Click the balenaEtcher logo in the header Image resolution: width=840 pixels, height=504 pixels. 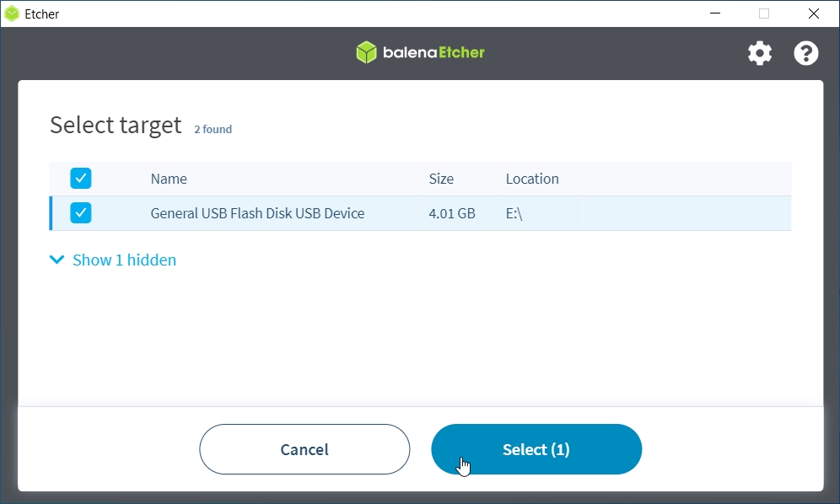(420, 52)
